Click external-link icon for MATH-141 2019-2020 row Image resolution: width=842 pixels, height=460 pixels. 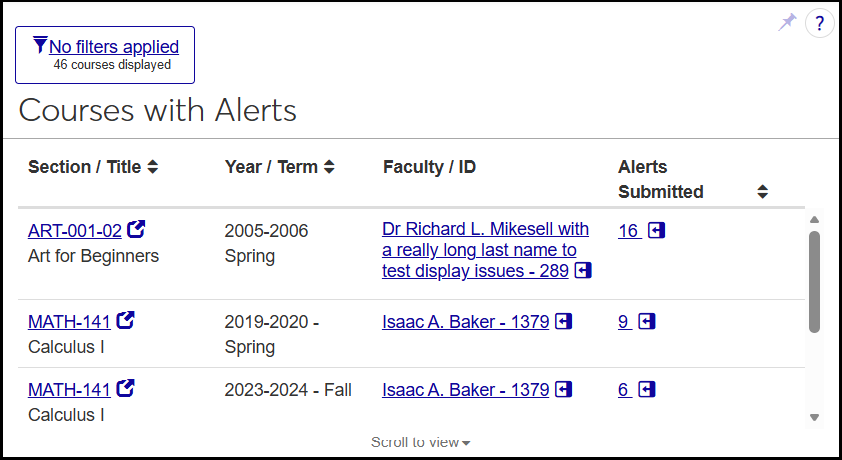[125, 320]
